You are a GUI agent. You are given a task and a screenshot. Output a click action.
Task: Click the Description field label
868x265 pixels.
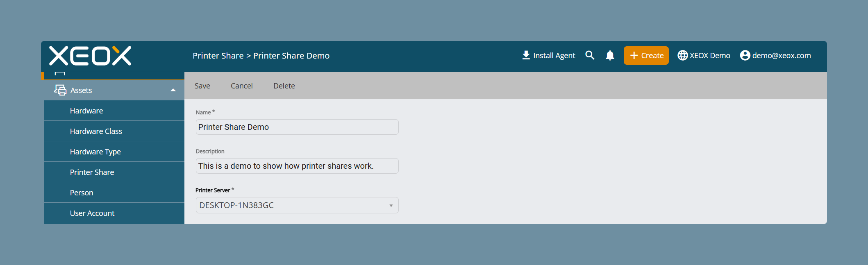[x=210, y=151]
